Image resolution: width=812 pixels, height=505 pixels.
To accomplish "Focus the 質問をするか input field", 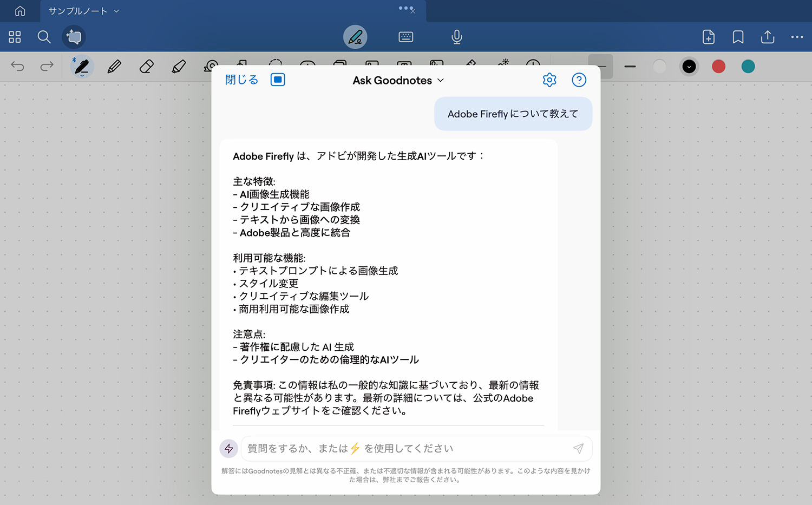I will [x=416, y=448].
